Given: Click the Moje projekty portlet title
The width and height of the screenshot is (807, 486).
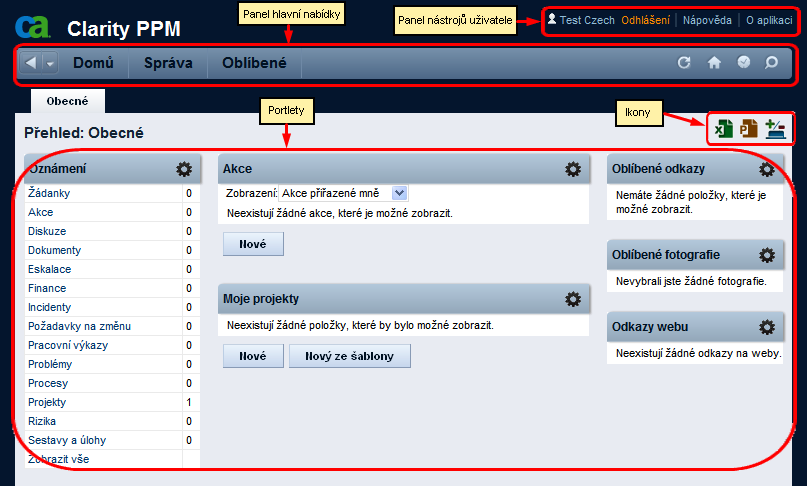Looking at the screenshot, I should (x=261, y=299).
